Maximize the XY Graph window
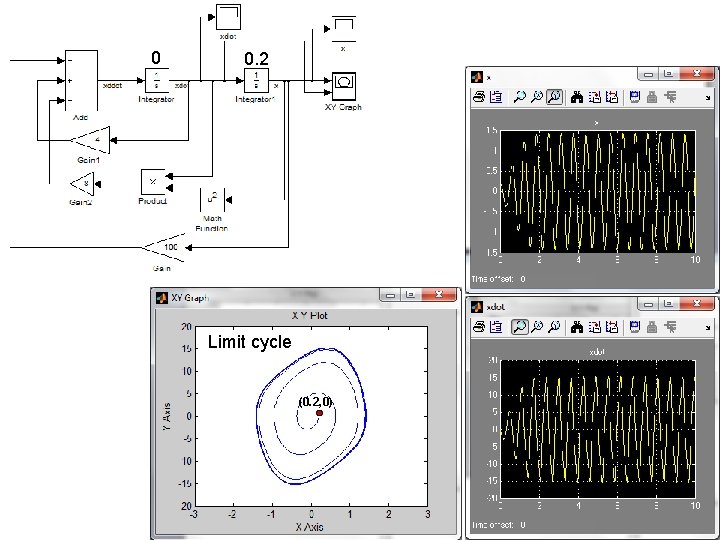Screen dimensions: 720x540 coord(410,295)
